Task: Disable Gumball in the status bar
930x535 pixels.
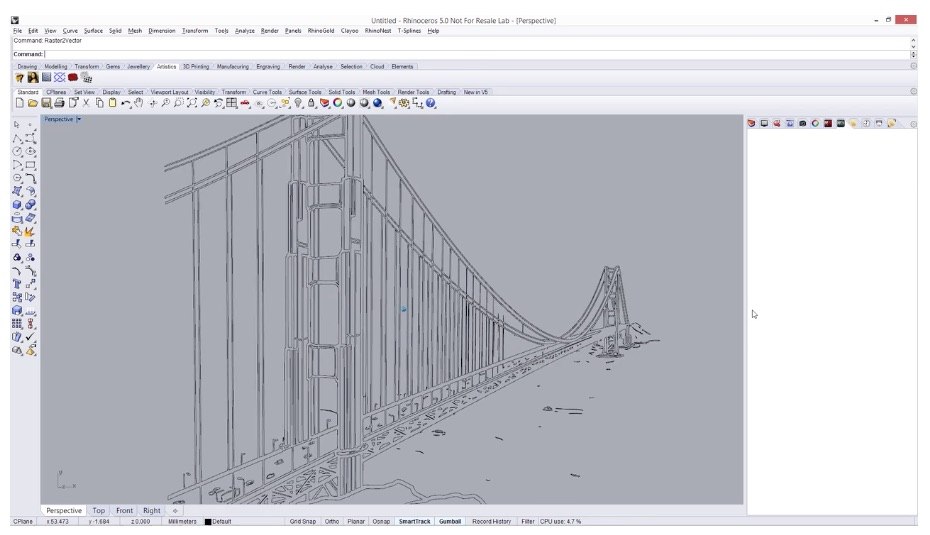Action: [x=449, y=522]
